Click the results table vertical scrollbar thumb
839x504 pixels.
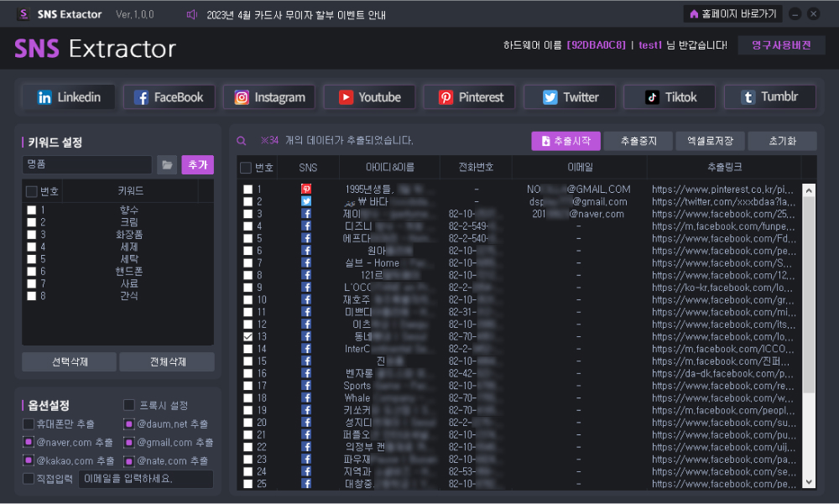click(x=809, y=294)
